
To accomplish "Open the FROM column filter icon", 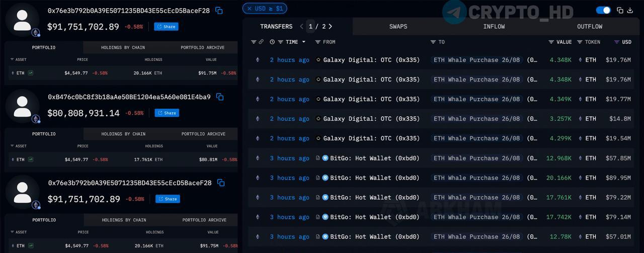I will click(x=317, y=42).
